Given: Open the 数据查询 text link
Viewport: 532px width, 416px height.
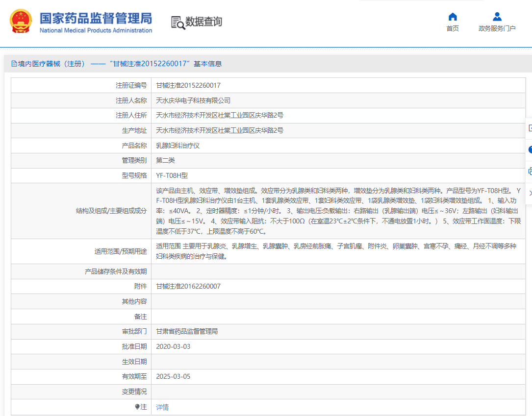Looking at the screenshot, I should (x=203, y=22).
